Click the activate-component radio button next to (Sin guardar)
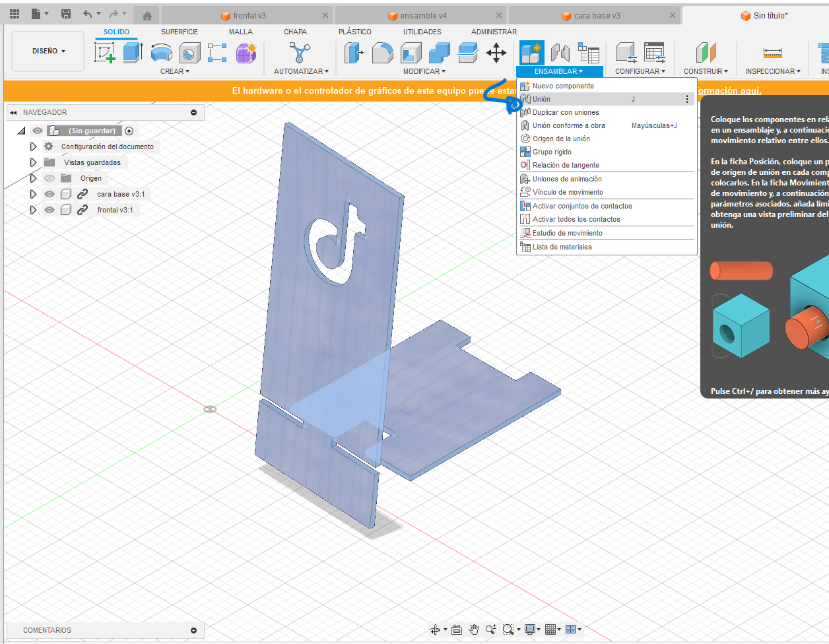Screen dimensions: 829x644 [129, 131]
